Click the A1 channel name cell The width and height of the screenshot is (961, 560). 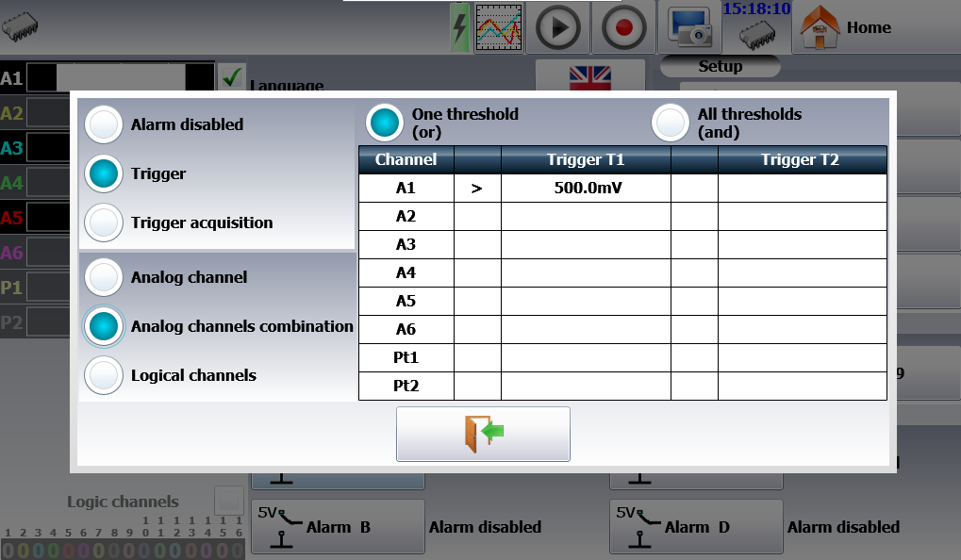[406, 189]
